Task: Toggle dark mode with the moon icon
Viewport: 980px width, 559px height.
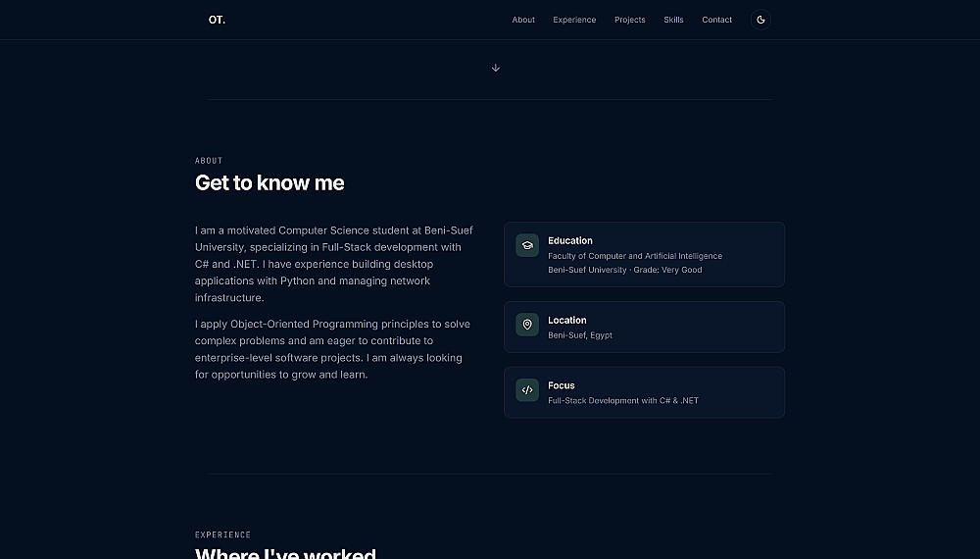Action: pyautogui.click(x=760, y=20)
